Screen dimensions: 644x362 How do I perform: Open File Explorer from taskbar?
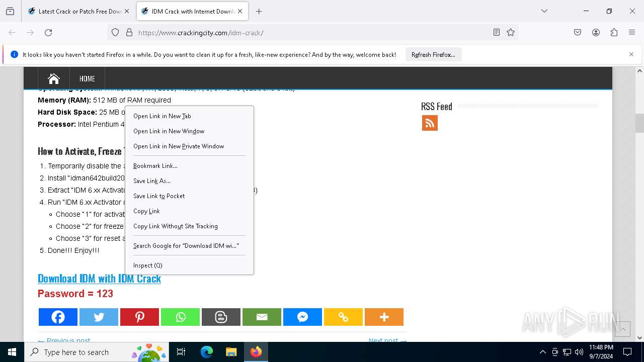pos(231,352)
